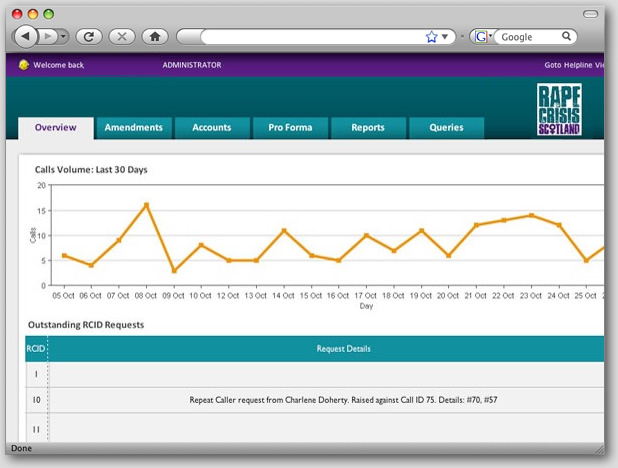Click the Stop loading X icon
The height and width of the screenshot is (468, 618).
[x=121, y=37]
